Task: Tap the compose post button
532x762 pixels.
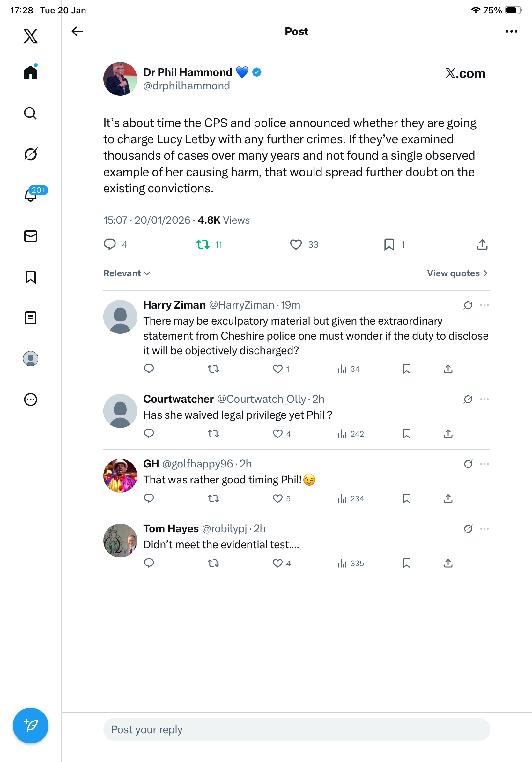Action: click(31, 726)
